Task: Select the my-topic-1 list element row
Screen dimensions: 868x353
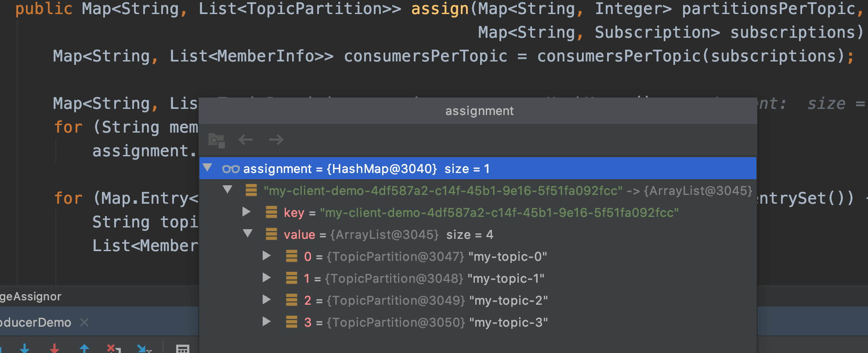Action: [423, 278]
